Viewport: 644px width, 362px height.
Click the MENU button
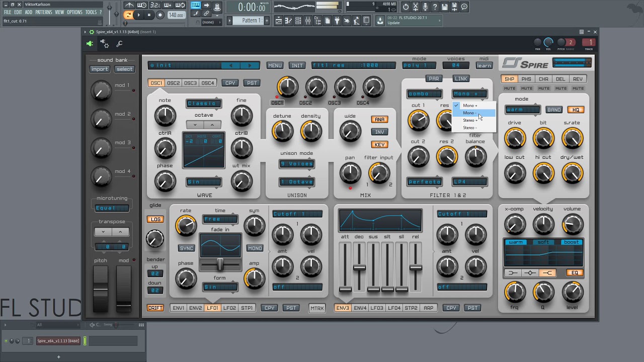tap(275, 65)
